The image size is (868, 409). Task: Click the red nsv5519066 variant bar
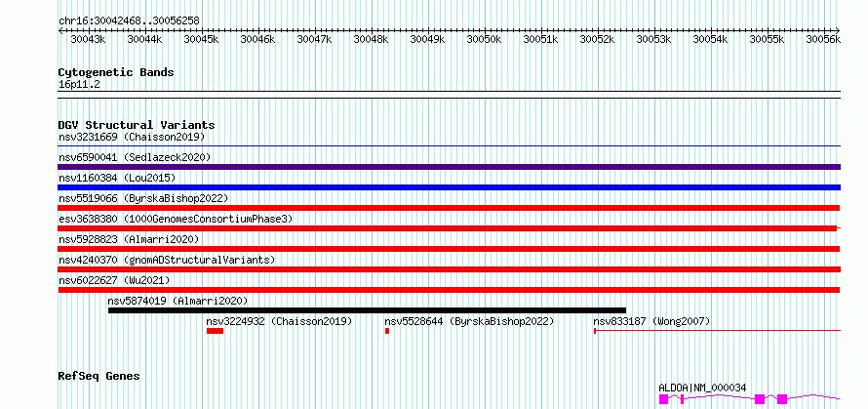point(449,208)
